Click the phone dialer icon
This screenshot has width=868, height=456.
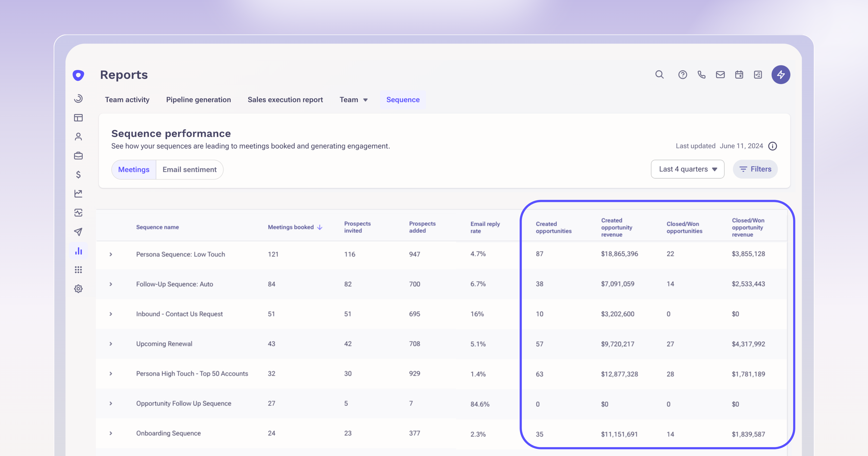(x=702, y=75)
